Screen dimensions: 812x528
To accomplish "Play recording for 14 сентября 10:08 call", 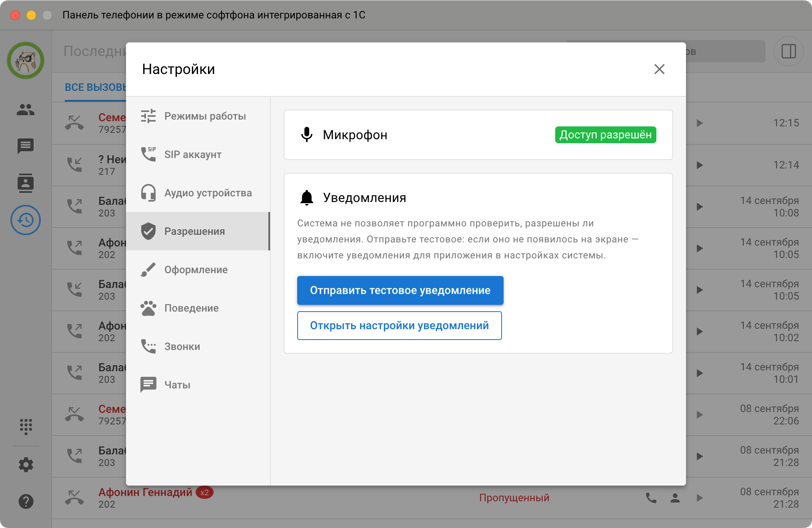I will pyautogui.click(x=700, y=207).
